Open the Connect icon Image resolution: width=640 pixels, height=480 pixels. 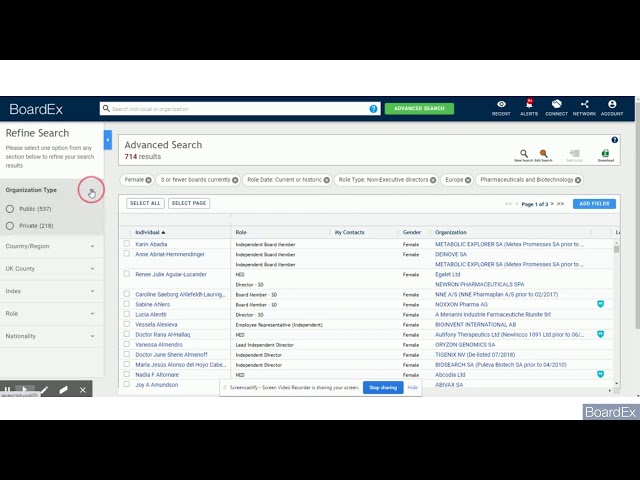[556, 104]
